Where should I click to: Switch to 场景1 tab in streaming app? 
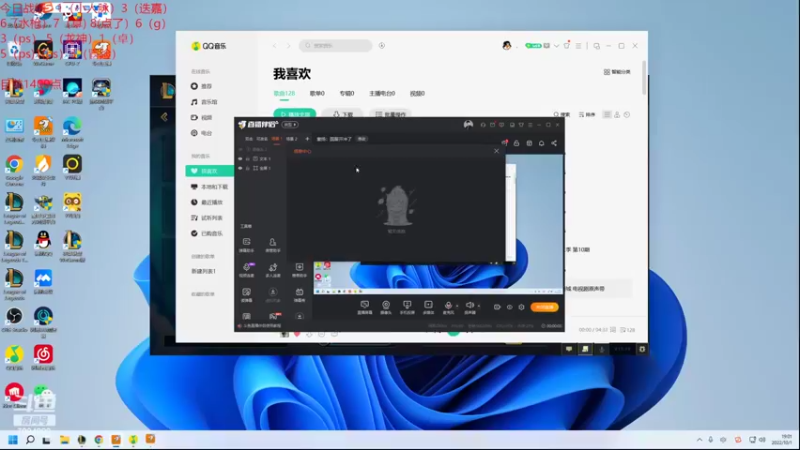click(x=276, y=139)
